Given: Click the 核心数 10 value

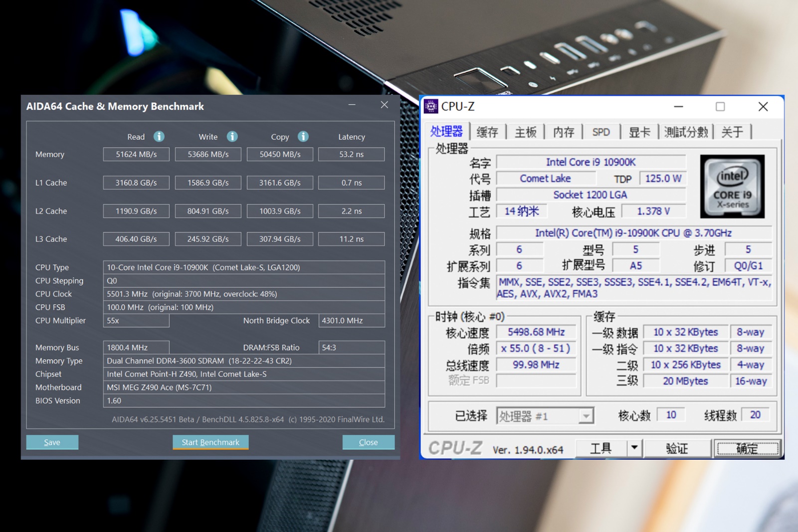Looking at the screenshot, I should click(671, 415).
